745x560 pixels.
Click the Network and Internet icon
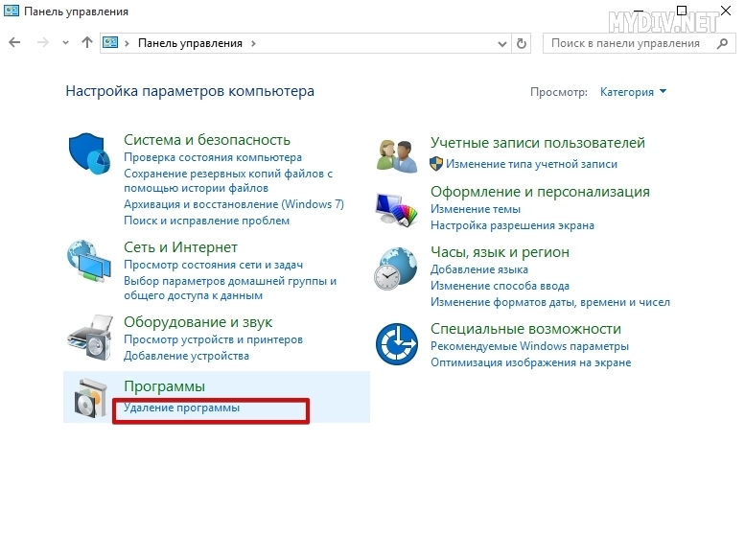click(x=89, y=261)
